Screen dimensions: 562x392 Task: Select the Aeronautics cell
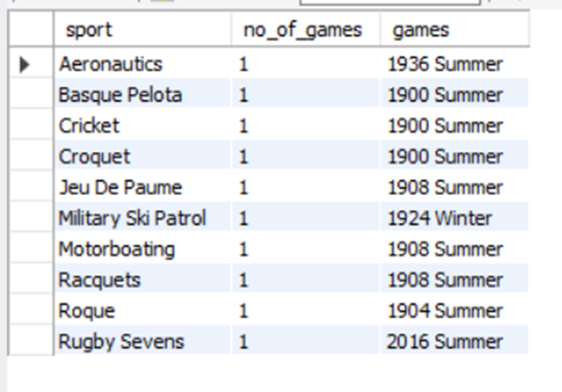click(142, 64)
